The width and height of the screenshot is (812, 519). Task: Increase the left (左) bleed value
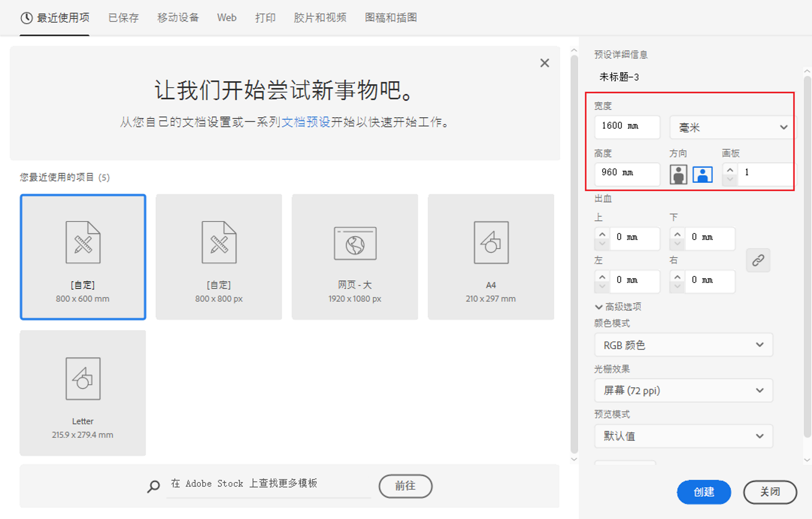[602, 277]
